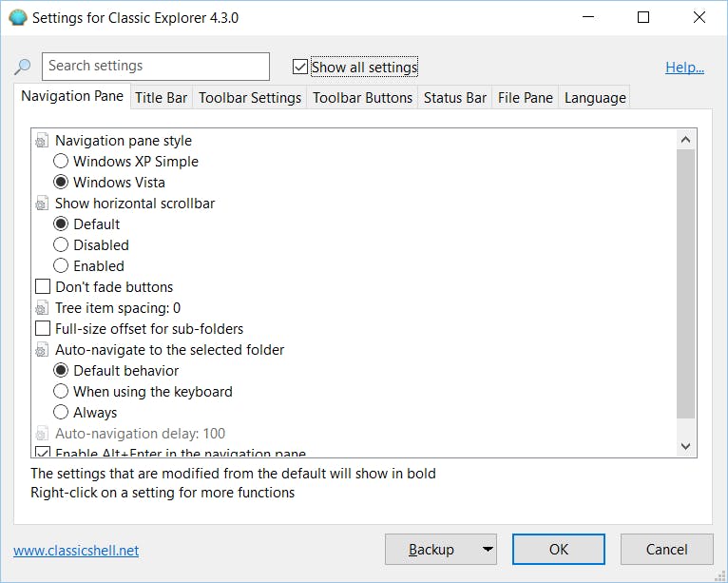Click the search magnifier icon

[23, 67]
